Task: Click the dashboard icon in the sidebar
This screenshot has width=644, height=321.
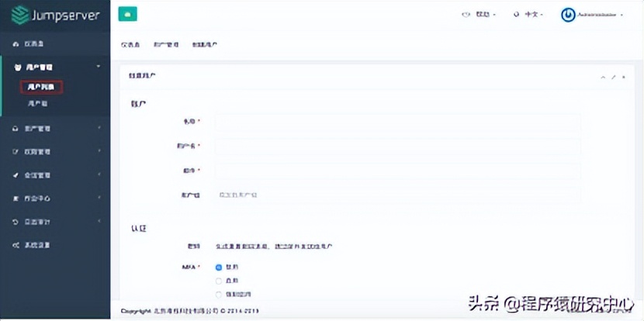Action: tap(16, 44)
